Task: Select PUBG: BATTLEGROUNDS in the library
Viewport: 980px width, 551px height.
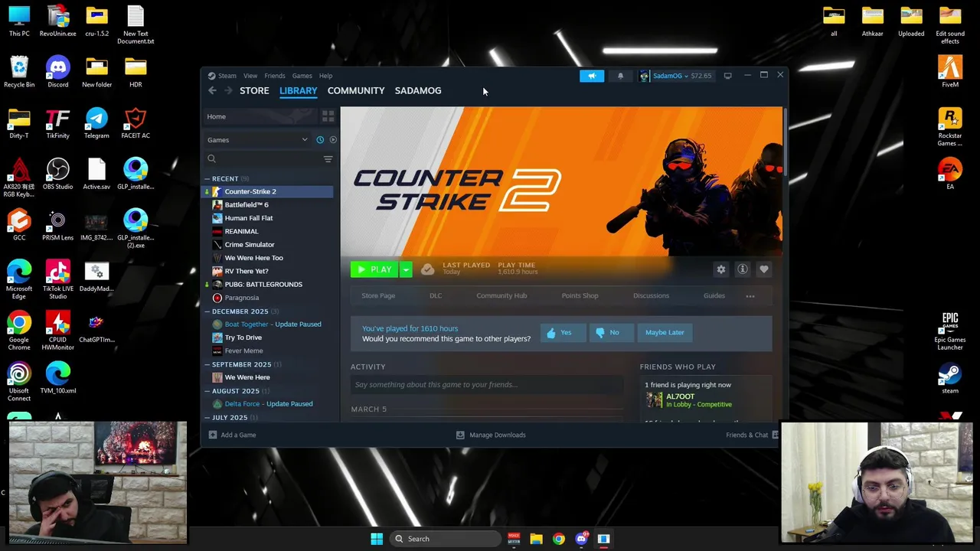Action: click(x=268, y=285)
